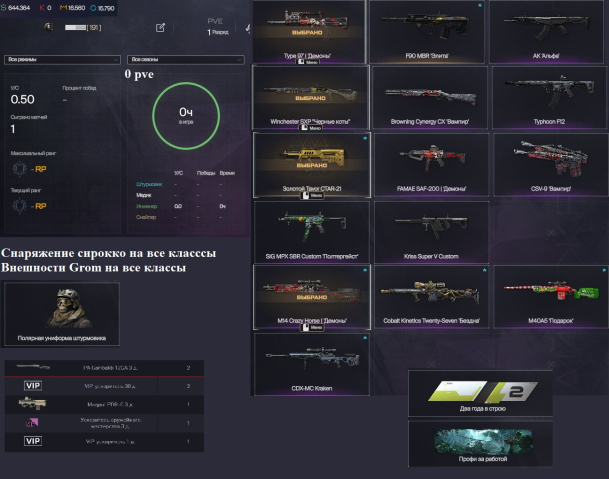Click the edit profile pencil icon

tap(160, 28)
